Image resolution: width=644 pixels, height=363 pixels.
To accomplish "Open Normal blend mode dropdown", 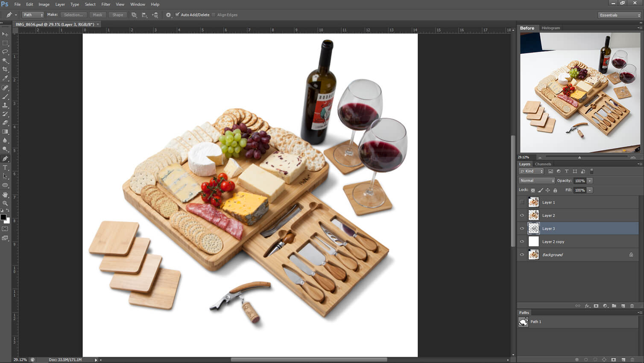I will tap(537, 181).
